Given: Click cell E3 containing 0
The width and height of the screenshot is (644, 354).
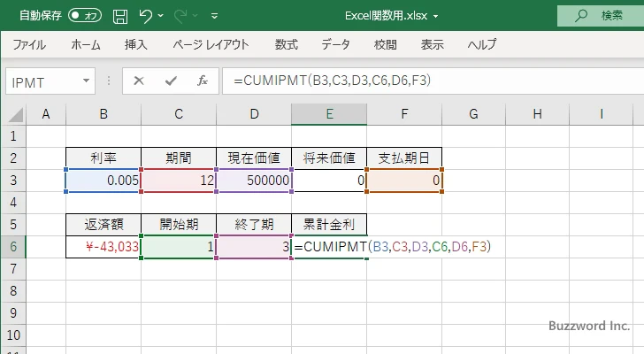Looking at the screenshot, I should [x=329, y=181].
